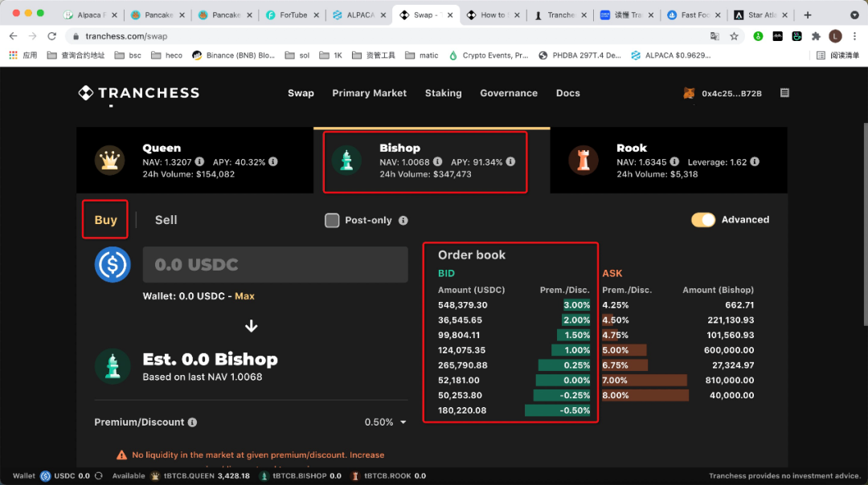Open the browser extensions puzzle icon
The image size is (868, 485).
816,36
